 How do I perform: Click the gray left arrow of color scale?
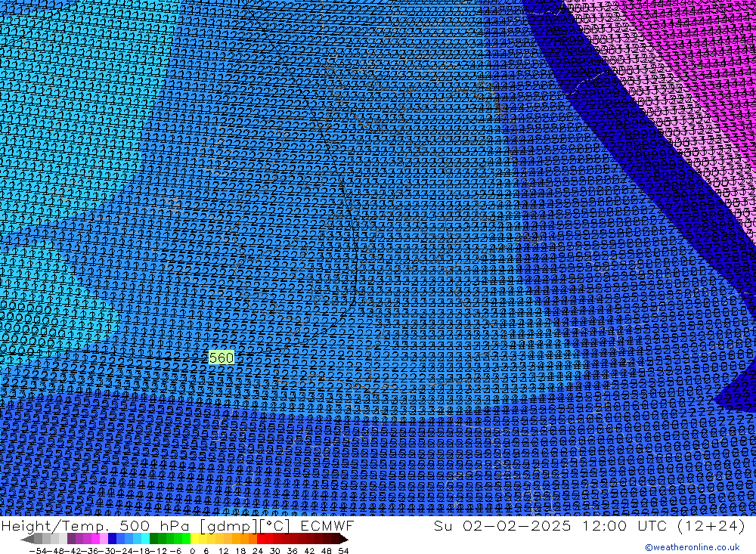pyautogui.click(x=27, y=540)
